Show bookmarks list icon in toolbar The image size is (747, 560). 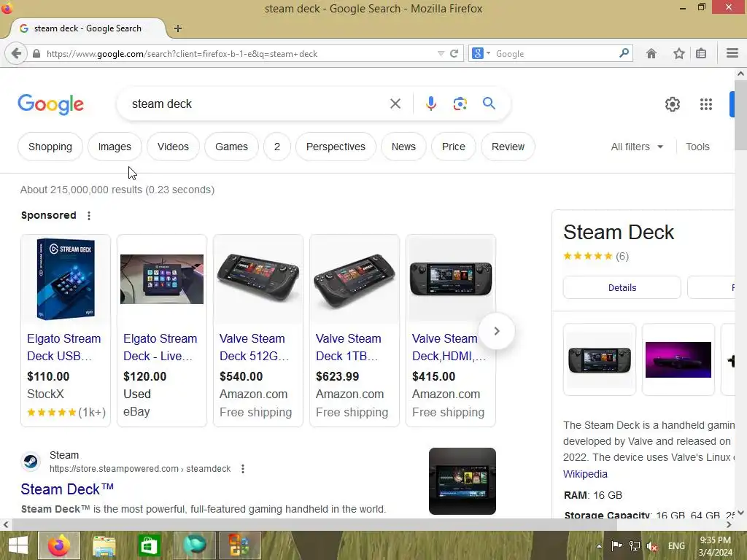[701, 53]
